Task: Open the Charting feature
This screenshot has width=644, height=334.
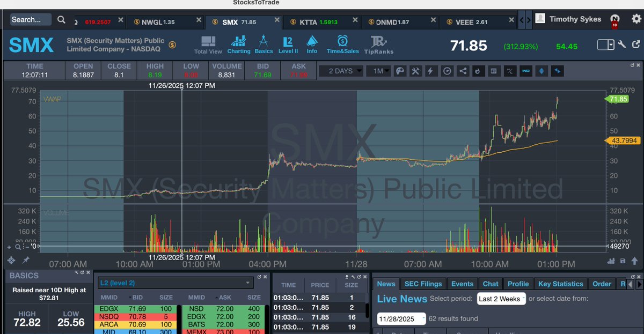Action: pyautogui.click(x=239, y=44)
